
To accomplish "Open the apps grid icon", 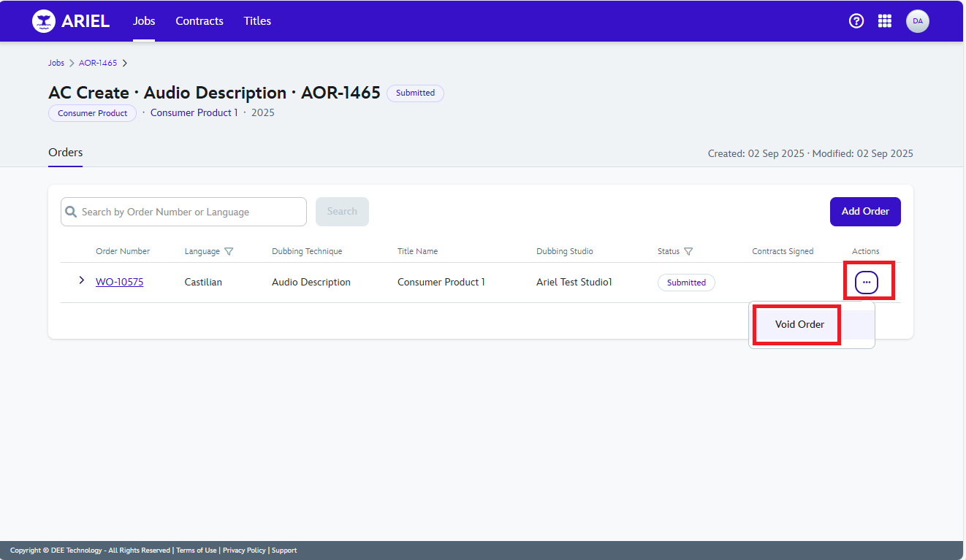I will [885, 20].
